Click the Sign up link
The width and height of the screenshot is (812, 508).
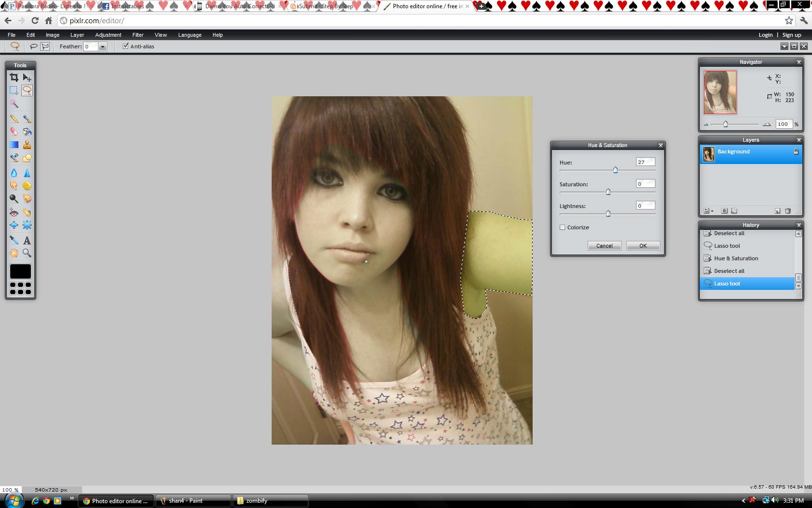click(792, 35)
